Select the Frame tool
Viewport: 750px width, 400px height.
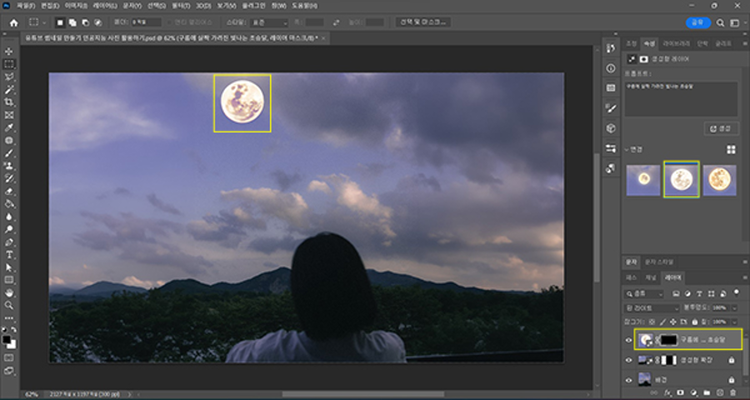tap(9, 115)
